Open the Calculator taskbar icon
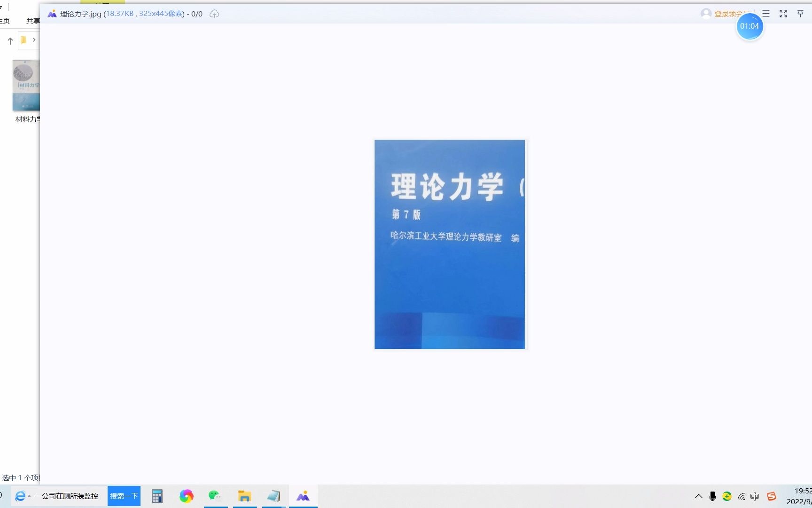812x508 pixels. click(157, 496)
